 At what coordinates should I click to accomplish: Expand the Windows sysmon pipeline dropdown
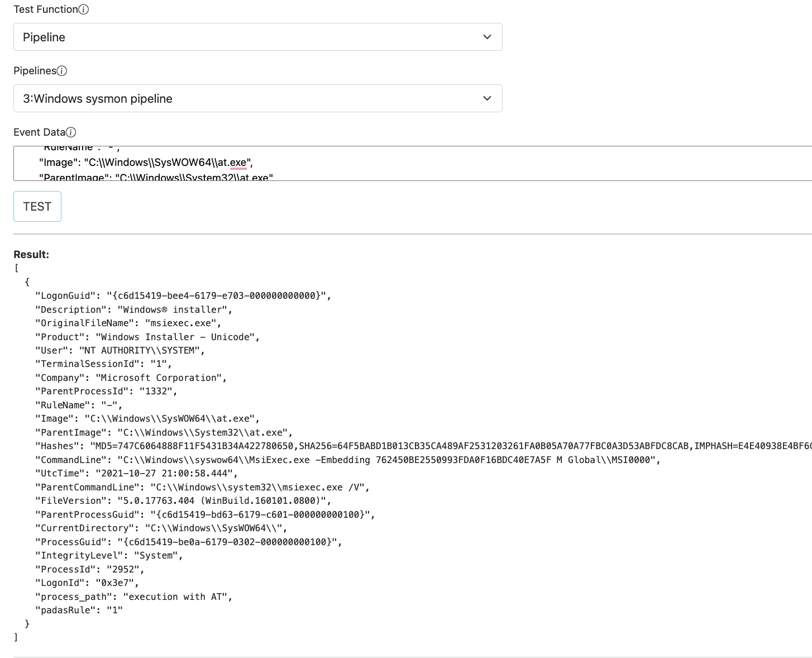pos(257,98)
